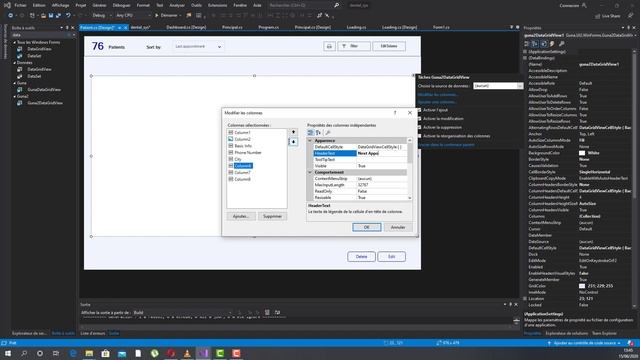Click HeaderText value field Next Appo
The height and width of the screenshot is (360, 640).
[381, 153]
